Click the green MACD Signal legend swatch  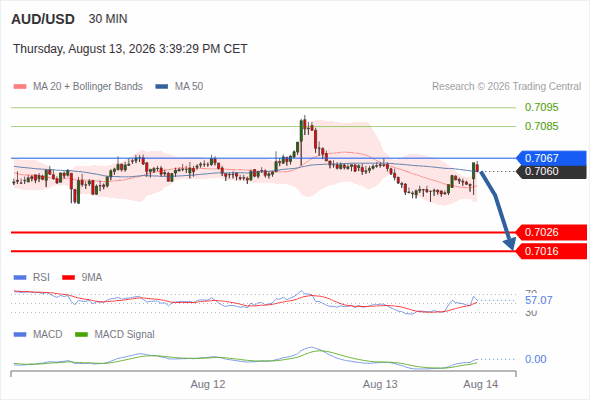coord(81,335)
